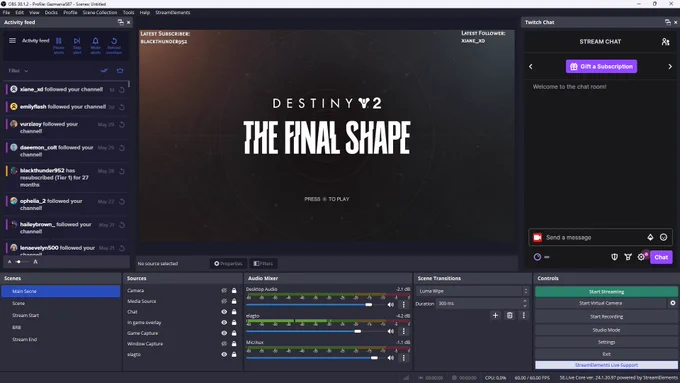This screenshot has width=680, height=383.
Task: Open Desktop Audio three-dot menu
Action: pos(404,304)
